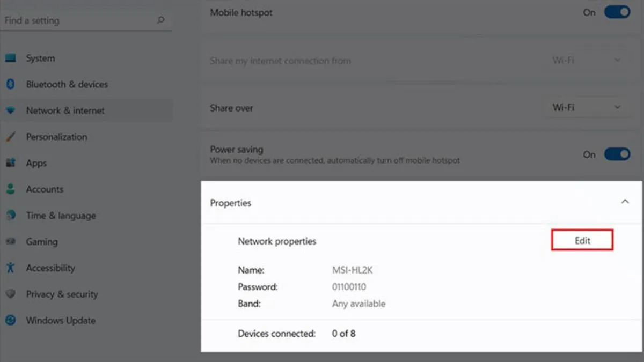This screenshot has height=362, width=644.
Task: Collapse the Properties section chevron
Action: click(625, 202)
